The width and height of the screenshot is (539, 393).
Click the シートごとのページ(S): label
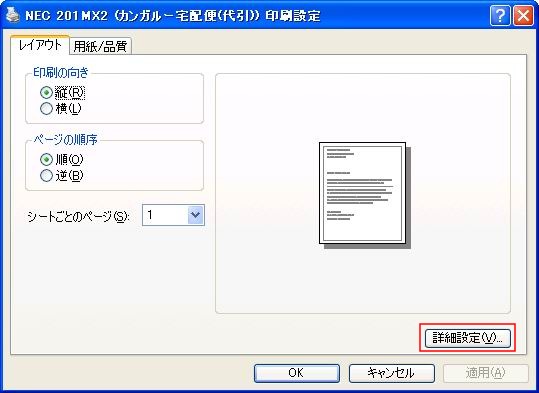[x=78, y=217]
